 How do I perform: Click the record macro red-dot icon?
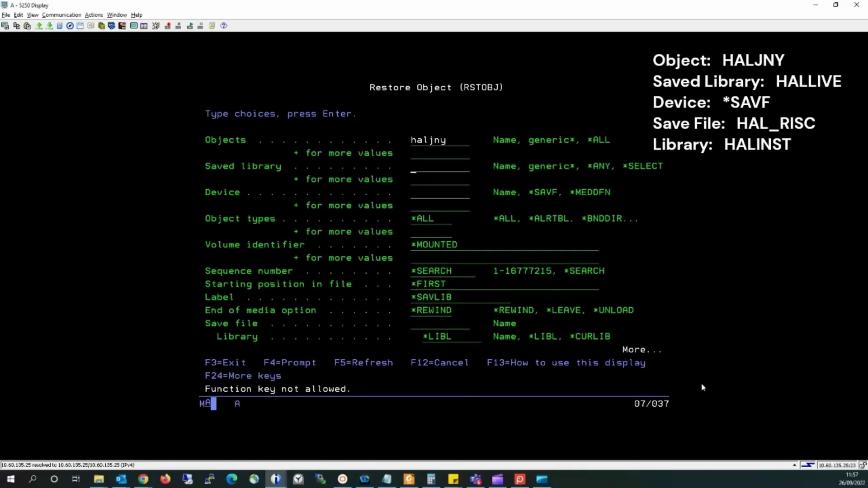(x=168, y=26)
